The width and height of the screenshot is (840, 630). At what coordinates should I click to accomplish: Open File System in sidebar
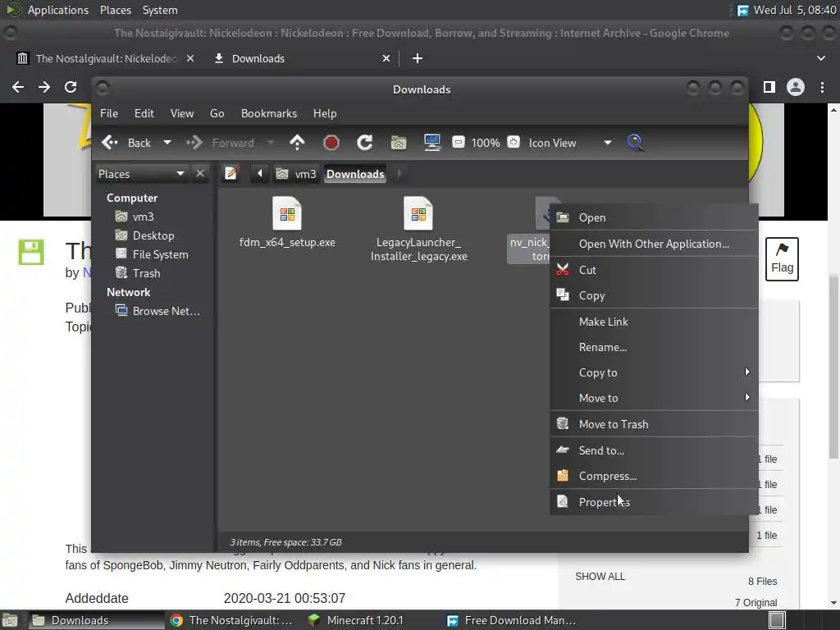tap(152, 254)
